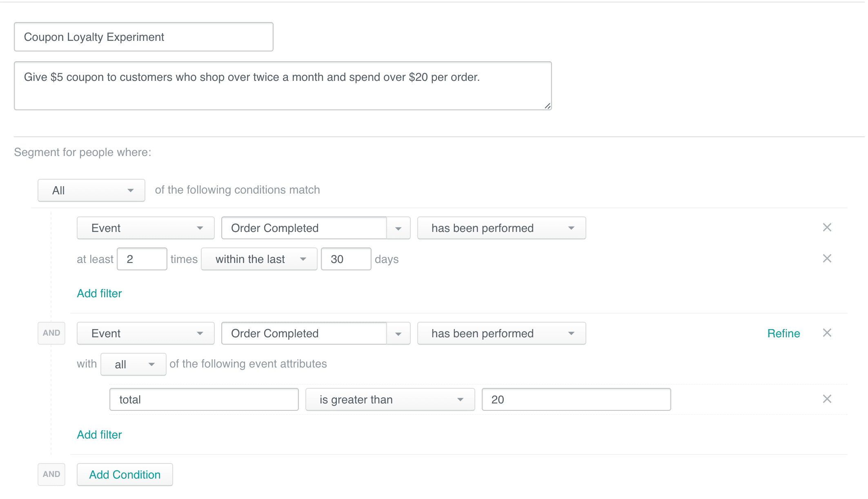Viewport: 868px width, 499px height.
Task: Open the "within the last" timeframe dropdown
Action: point(259,259)
